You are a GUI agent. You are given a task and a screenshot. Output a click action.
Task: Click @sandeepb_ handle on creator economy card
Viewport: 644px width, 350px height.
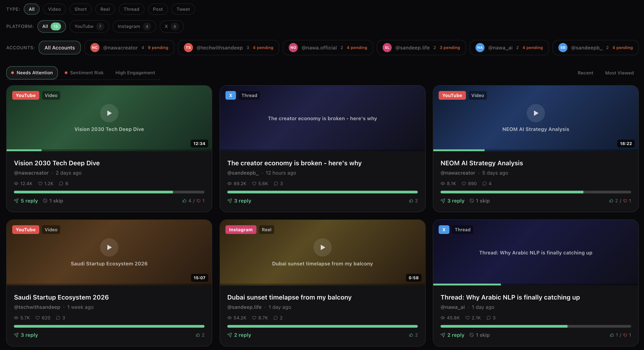pyautogui.click(x=243, y=173)
